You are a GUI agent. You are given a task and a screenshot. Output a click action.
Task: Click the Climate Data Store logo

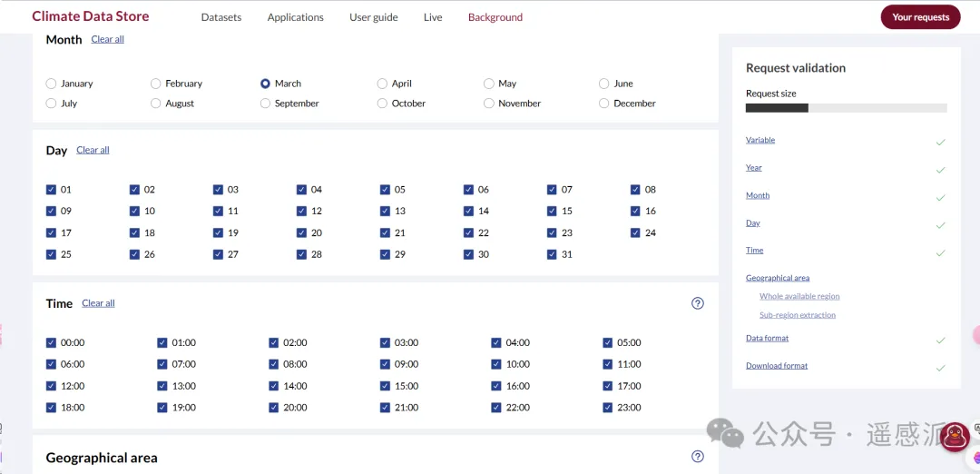pos(91,16)
